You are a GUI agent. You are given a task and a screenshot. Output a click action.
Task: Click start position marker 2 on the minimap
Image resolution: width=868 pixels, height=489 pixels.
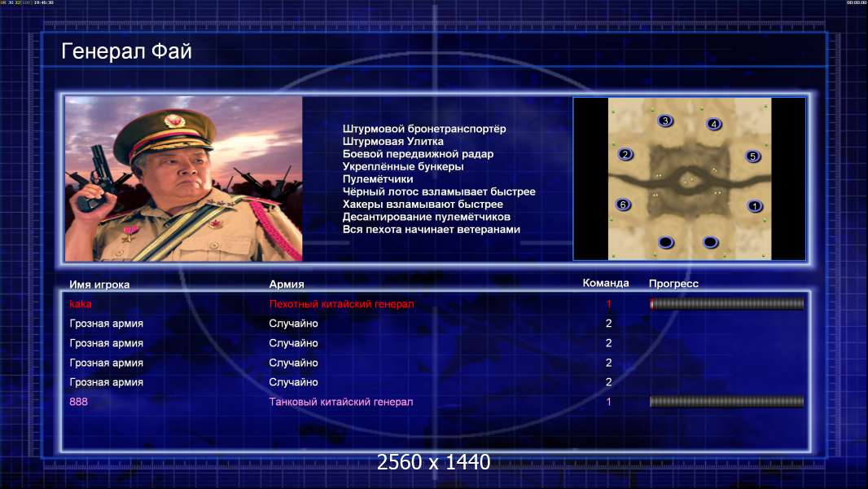click(x=625, y=155)
